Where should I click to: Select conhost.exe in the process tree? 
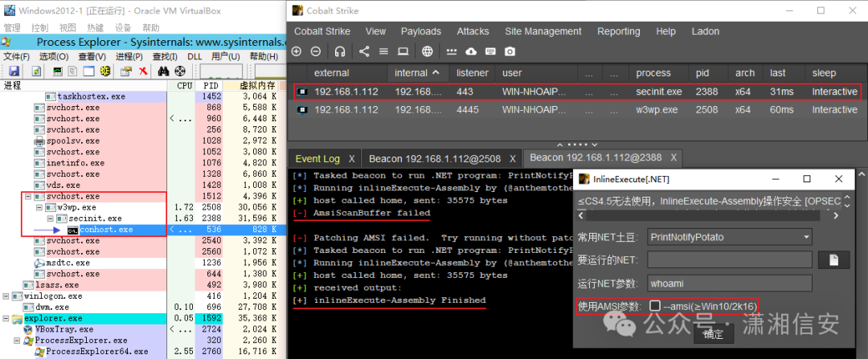tap(106, 230)
